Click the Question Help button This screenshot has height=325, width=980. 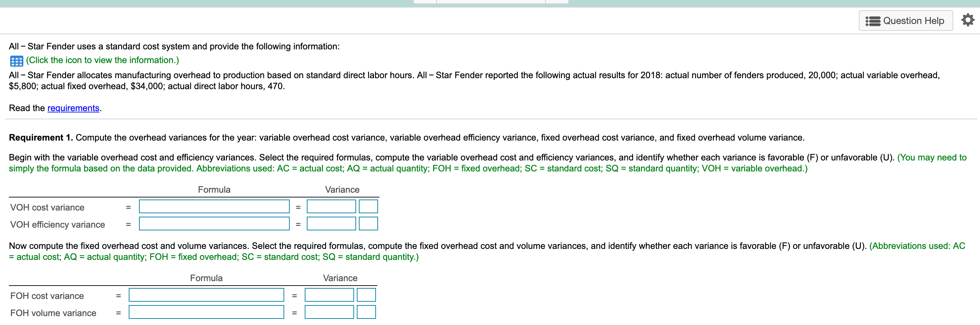(x=906, y=21)
